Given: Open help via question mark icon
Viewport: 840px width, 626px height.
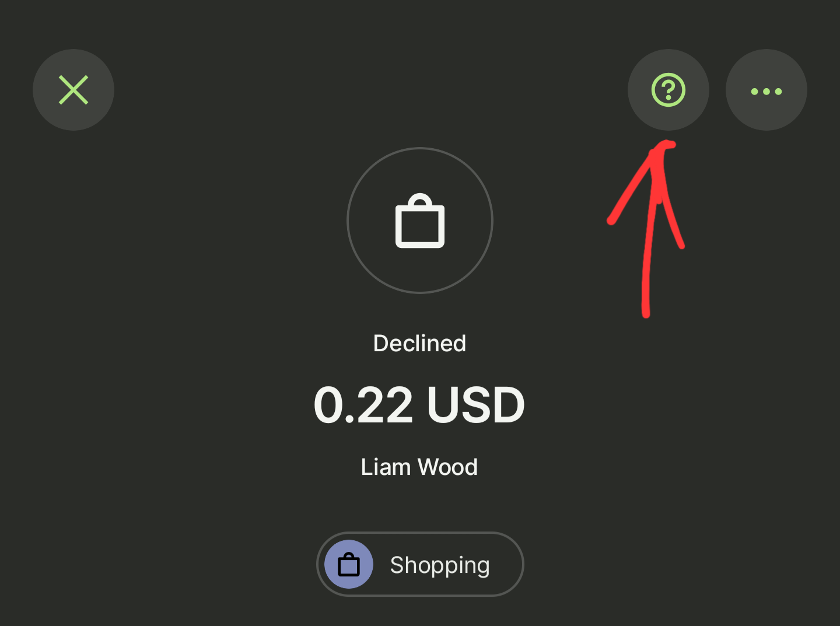Looking at the screenshot, I should pyautogui.click(x=668, y=90).
